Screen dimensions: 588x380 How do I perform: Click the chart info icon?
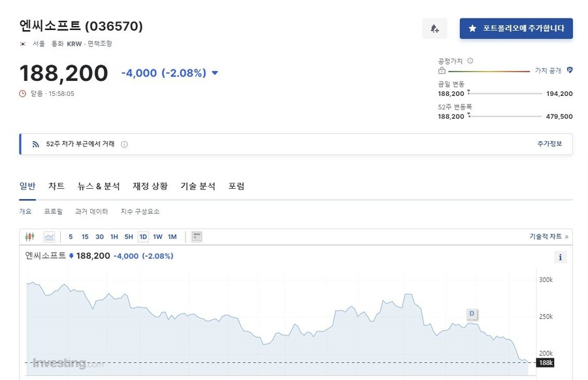click(x=560, y=257)
